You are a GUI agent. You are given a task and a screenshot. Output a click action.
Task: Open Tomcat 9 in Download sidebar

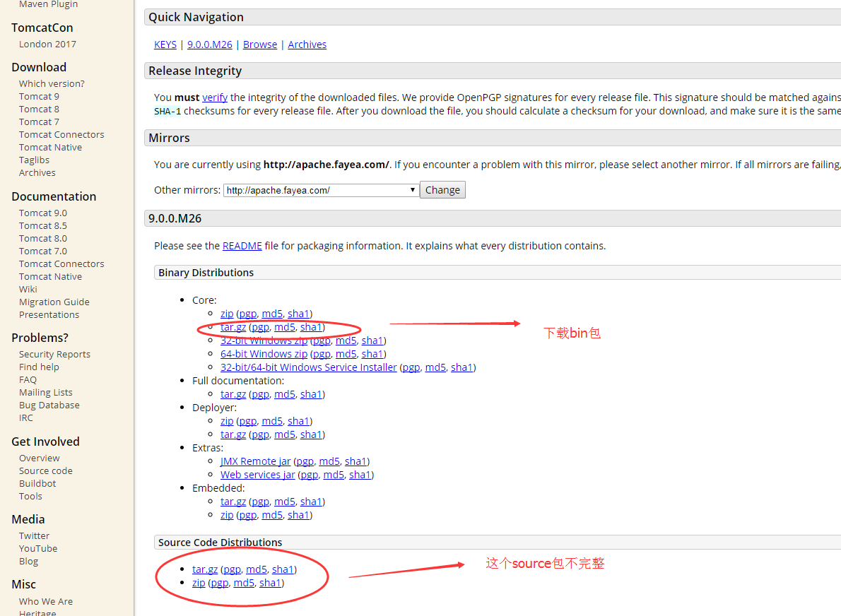click(x=39, y=96)
